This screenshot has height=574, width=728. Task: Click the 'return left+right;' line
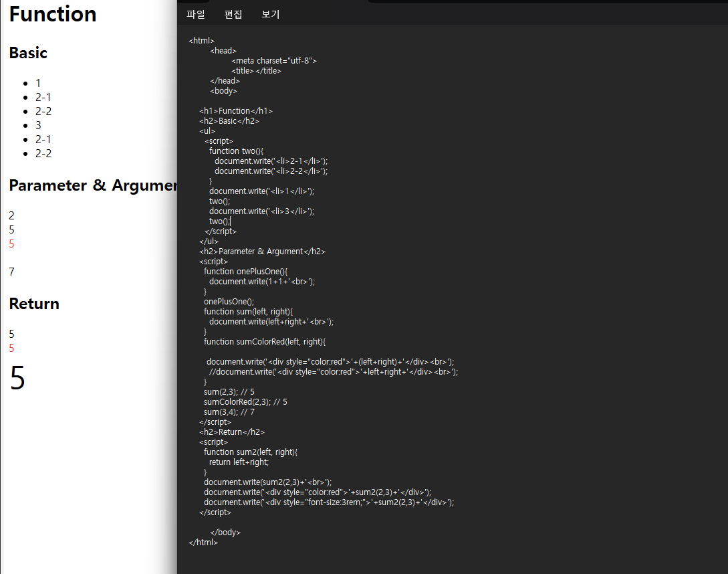tap(239, 462)
